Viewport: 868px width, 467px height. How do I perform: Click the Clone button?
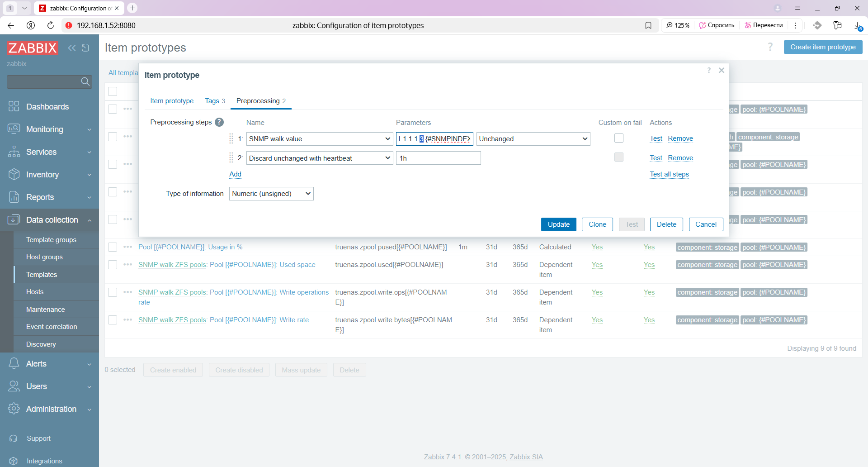pos(597,224)
